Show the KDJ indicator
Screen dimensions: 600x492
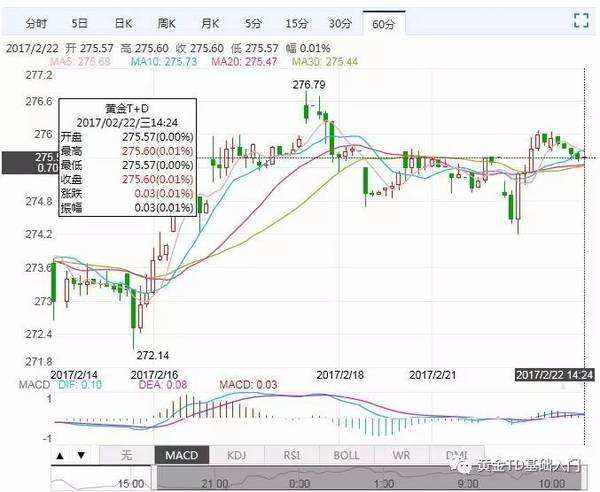point(236,455)
